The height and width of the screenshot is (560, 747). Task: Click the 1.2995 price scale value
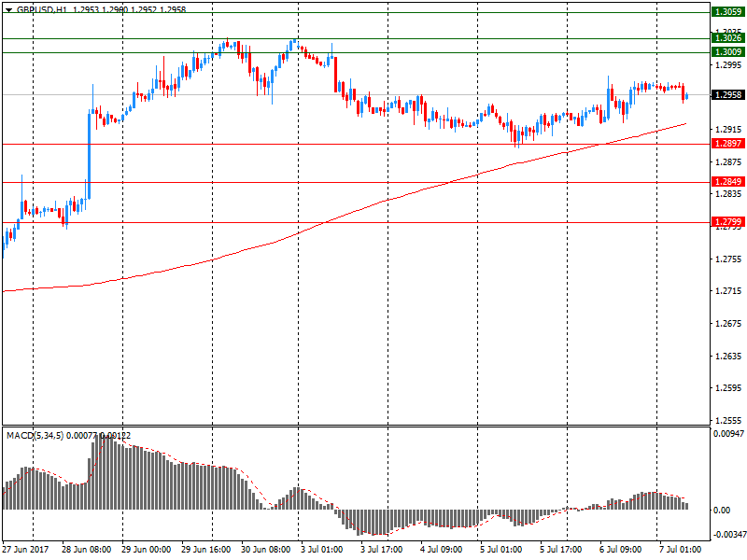click(x=728, y=64)
